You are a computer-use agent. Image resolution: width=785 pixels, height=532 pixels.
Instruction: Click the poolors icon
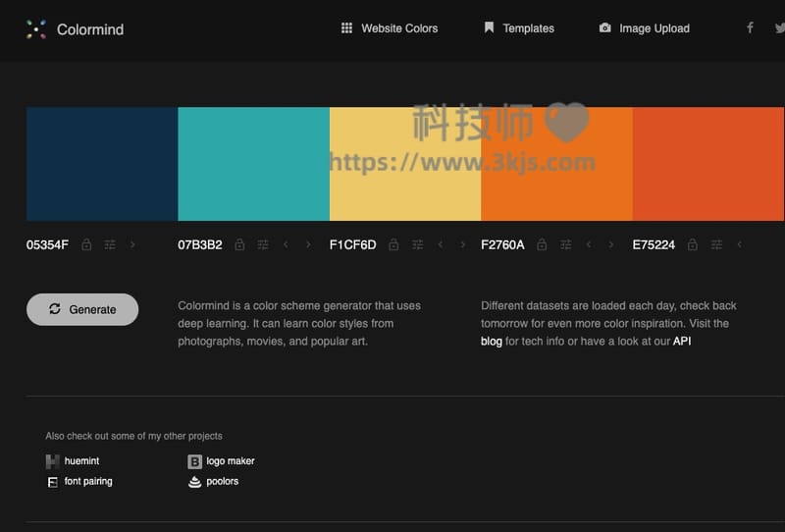click(194, 482)
